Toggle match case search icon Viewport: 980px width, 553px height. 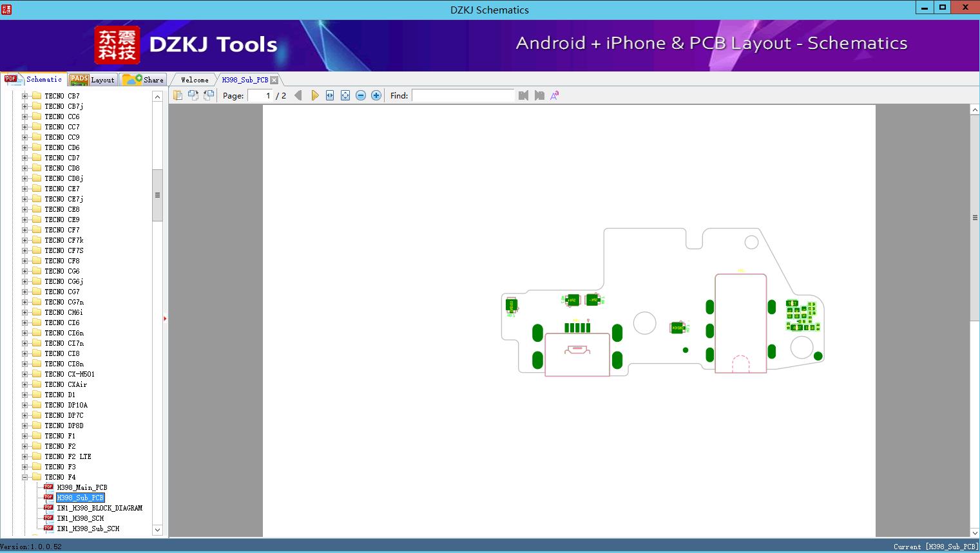tap(555, 95)
